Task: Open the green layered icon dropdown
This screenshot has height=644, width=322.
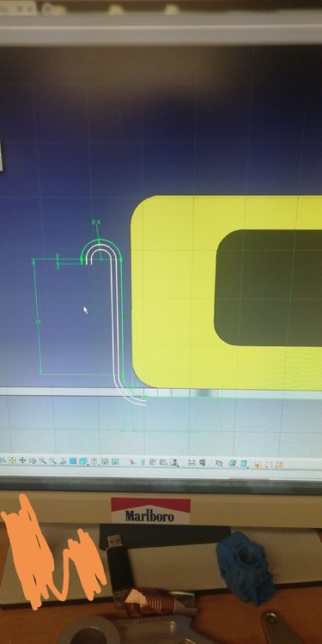Action: [233, 464]
